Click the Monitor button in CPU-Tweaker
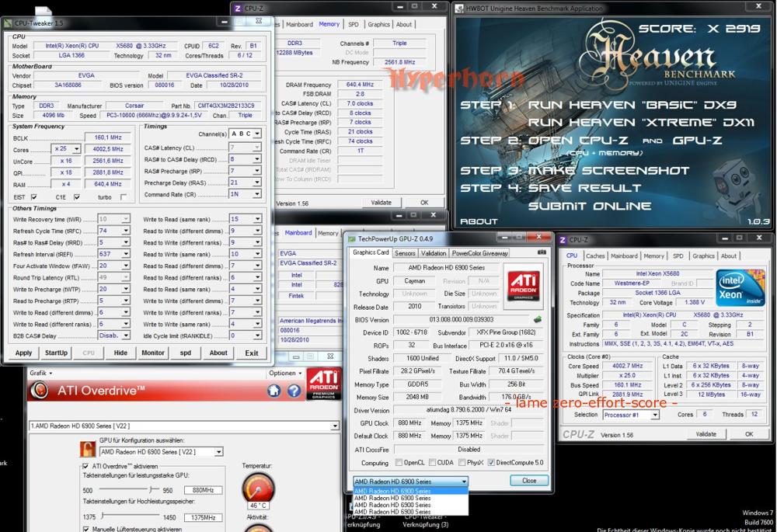This screenshot has height=532, width=777. 152,353
